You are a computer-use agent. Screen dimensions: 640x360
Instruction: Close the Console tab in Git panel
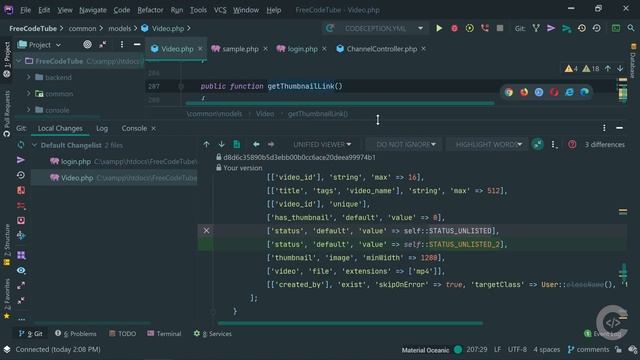click(x=153, y=128)
